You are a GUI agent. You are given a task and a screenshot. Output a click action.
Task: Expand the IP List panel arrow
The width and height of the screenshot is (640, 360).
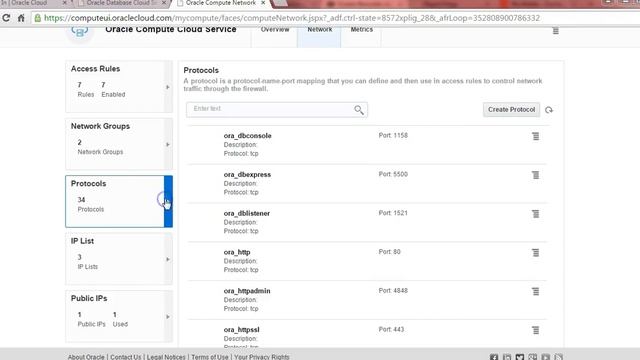coord(168,259)
